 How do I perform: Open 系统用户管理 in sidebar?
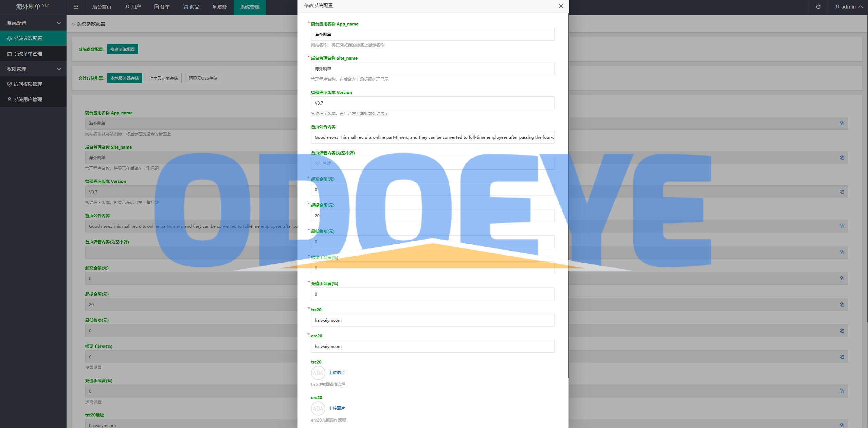[x=33, y=99]
